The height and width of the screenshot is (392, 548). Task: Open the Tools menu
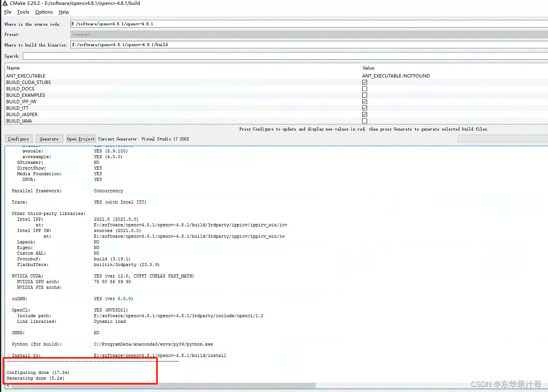pos(23,12)
